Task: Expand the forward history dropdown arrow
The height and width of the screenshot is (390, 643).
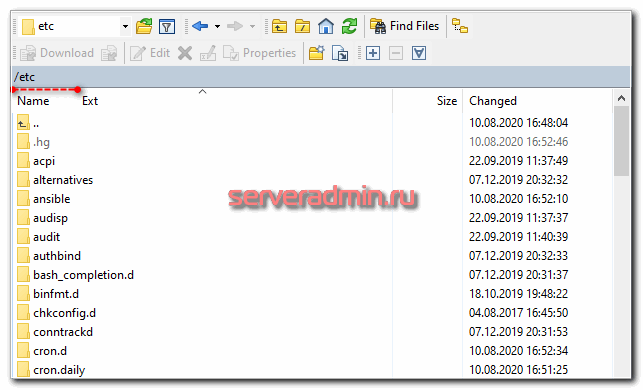Action: [253, 27]
